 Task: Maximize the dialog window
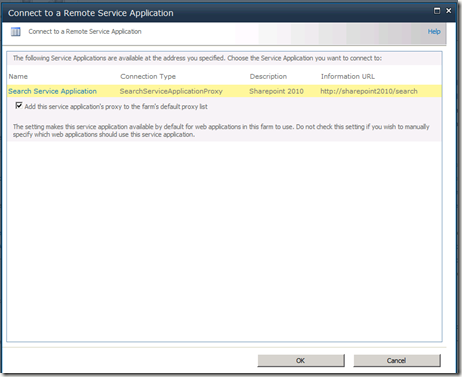point(437,11)
